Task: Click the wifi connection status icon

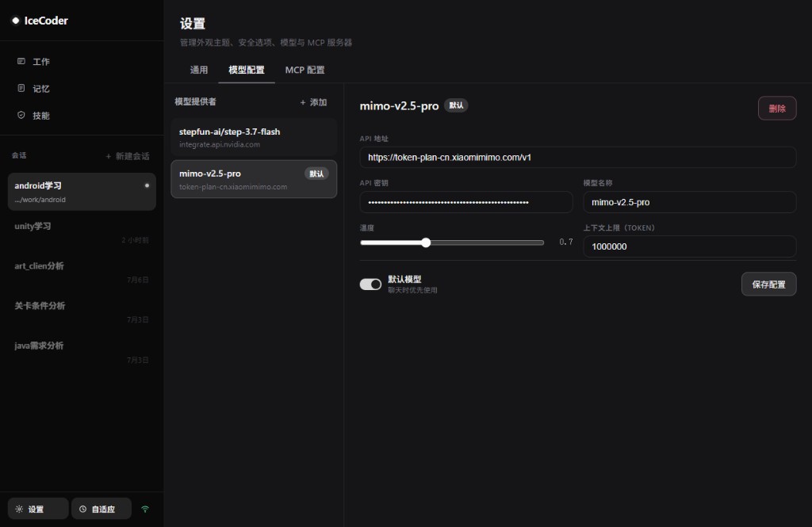Action: pyautogui.click(x=145, y=510)
